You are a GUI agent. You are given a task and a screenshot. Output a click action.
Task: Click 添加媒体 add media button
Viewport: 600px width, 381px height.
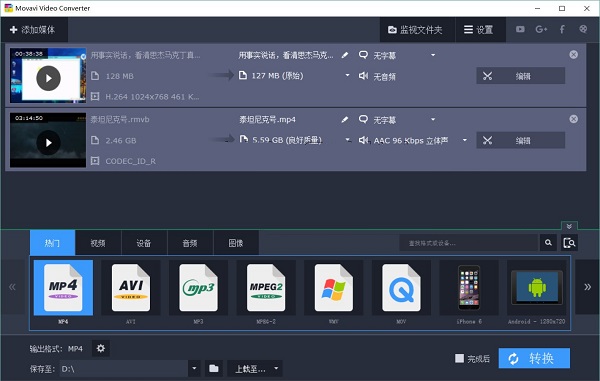(x=33, y=30)
